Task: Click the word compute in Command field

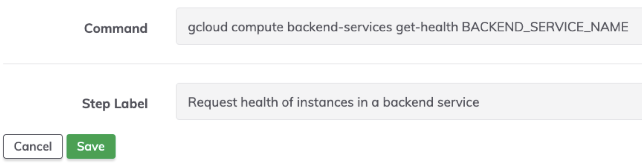Action: [x=257, y=27]
